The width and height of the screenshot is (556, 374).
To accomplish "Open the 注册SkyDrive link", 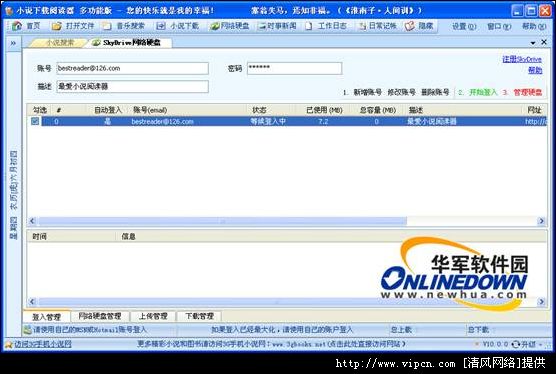I will 522,59.
